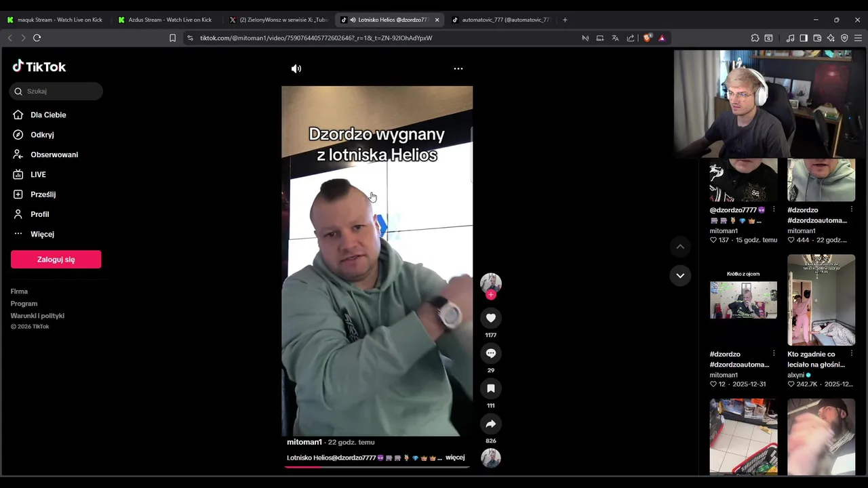Go to next video with down chevron

point(680,275)
